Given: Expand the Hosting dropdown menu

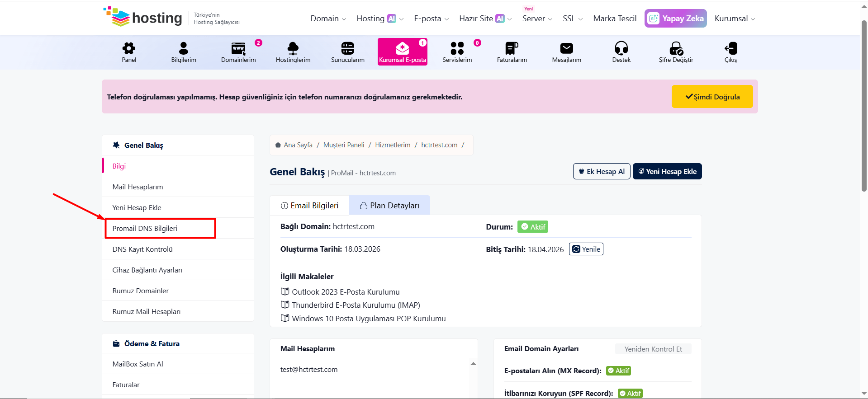Looking at the screenshot, I should click(380, 19).
